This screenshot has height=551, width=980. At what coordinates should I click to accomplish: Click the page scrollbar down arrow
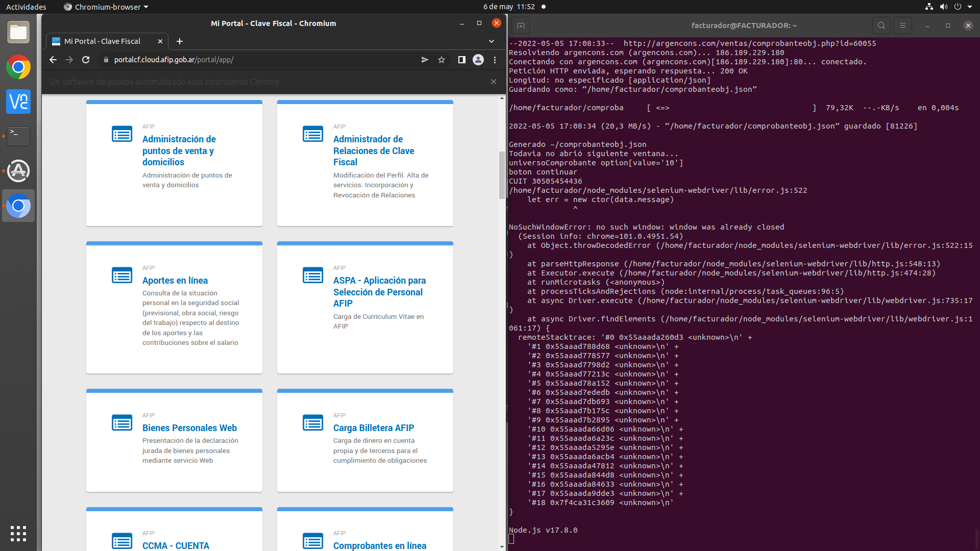point(502,547)
